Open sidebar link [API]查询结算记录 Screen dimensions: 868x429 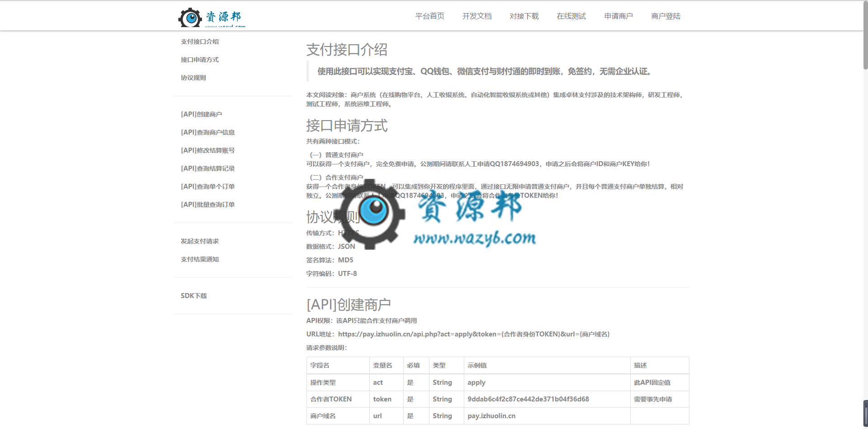point(208,168)
